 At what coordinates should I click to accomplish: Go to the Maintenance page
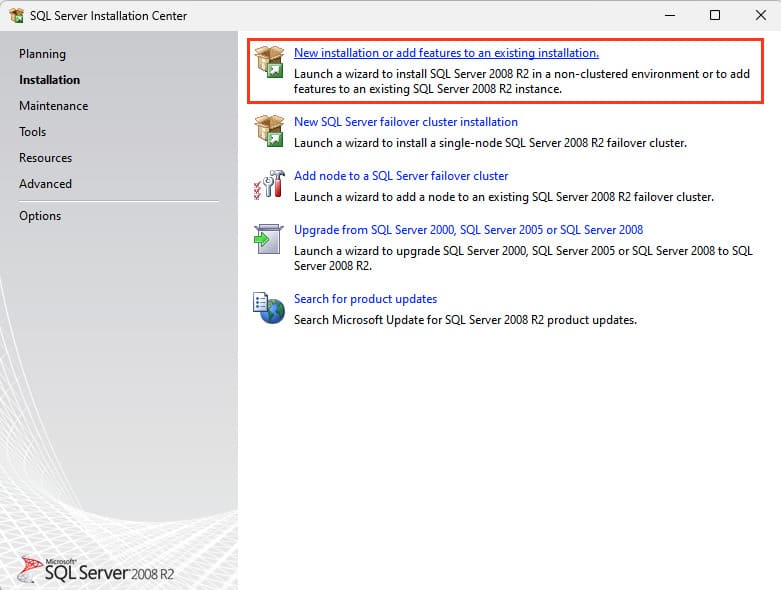pos(53,106)
